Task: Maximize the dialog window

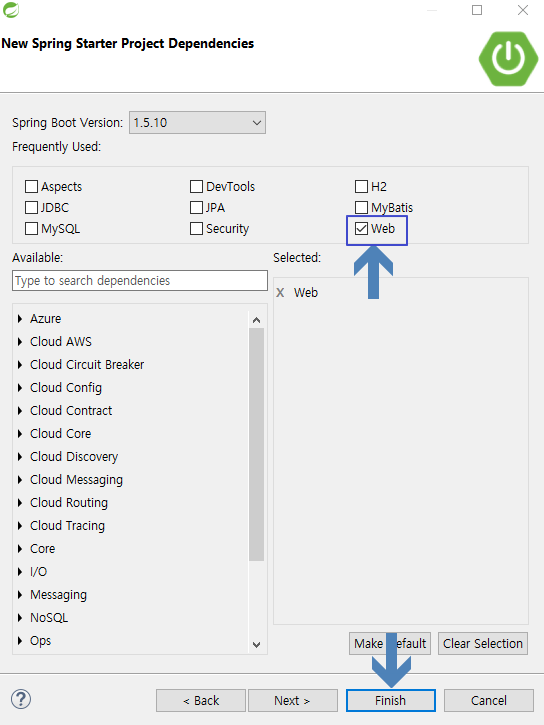Action: 477,10
